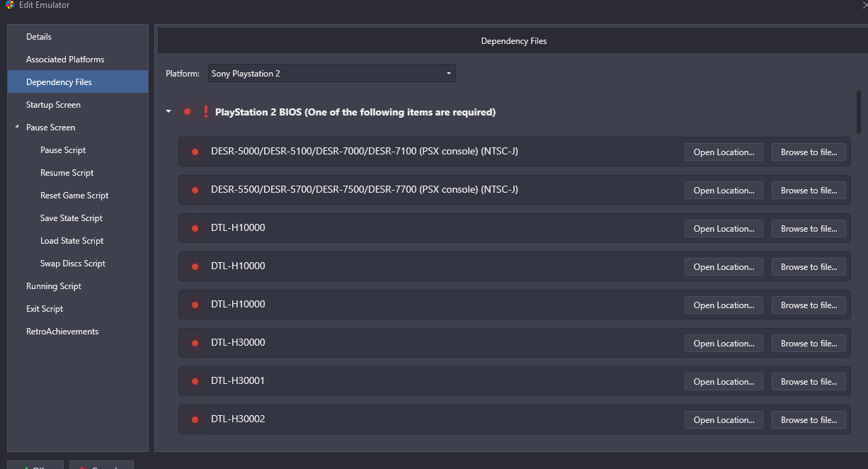Select Save State Script in sidebar
The image size is (868, 469).
(x=72, y=218)
